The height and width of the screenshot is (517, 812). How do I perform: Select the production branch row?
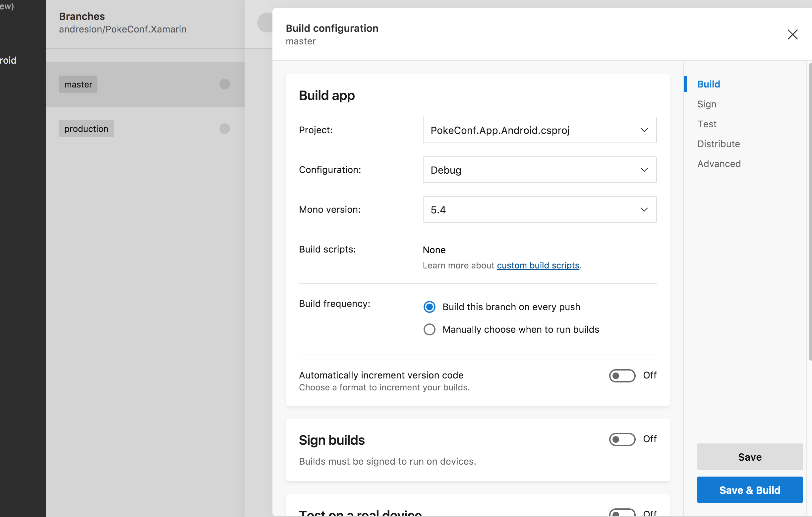click(86, 129)
